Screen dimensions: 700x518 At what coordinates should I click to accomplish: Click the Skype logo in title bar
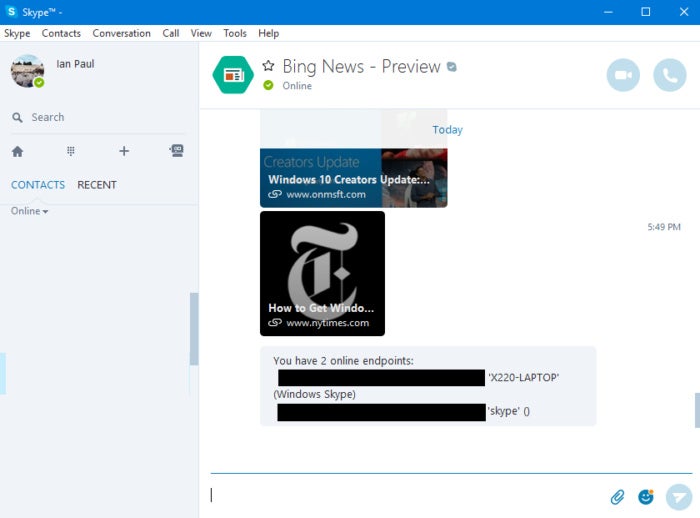12,12
